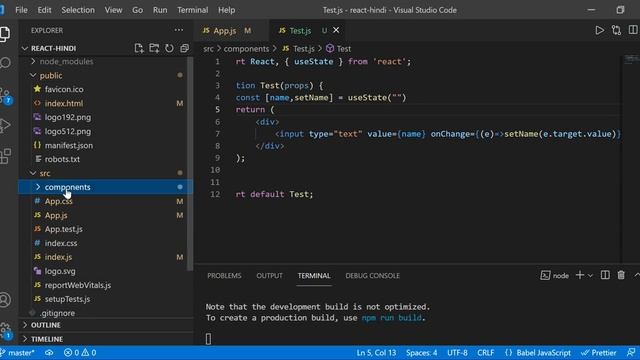Click the Explorer vertical scrollbar

190,163
